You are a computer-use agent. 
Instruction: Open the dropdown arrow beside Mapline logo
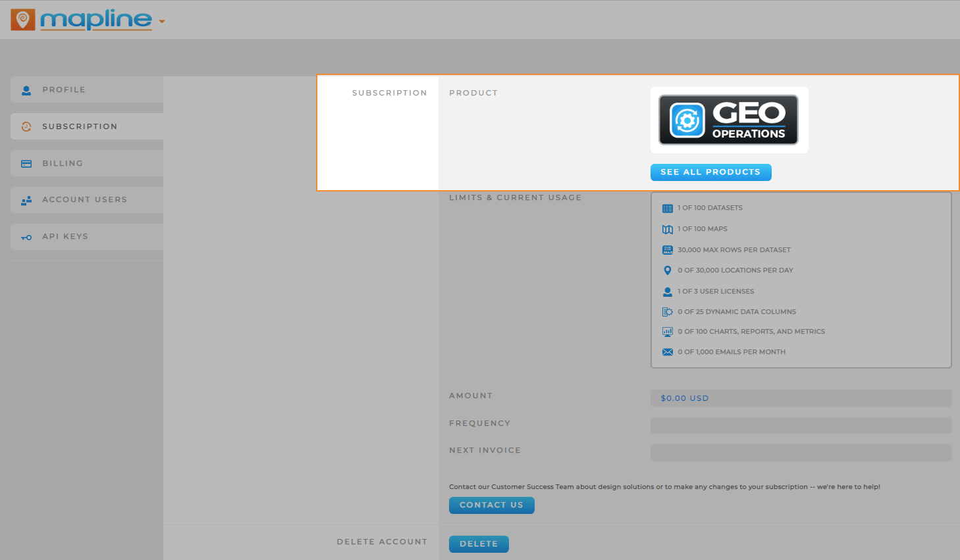tap(162, 22)
